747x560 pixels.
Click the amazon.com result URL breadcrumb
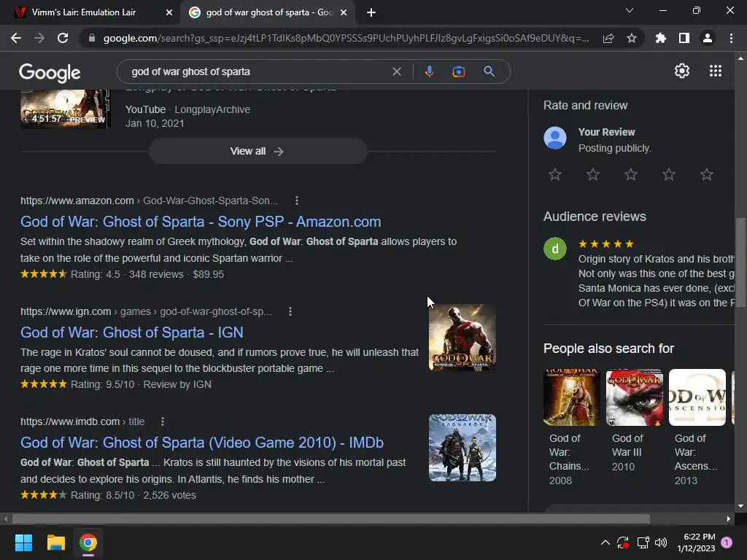click(149, 201)
